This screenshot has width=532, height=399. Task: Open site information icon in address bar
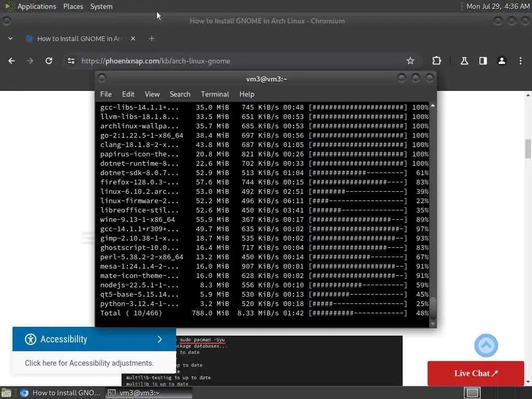71,61
